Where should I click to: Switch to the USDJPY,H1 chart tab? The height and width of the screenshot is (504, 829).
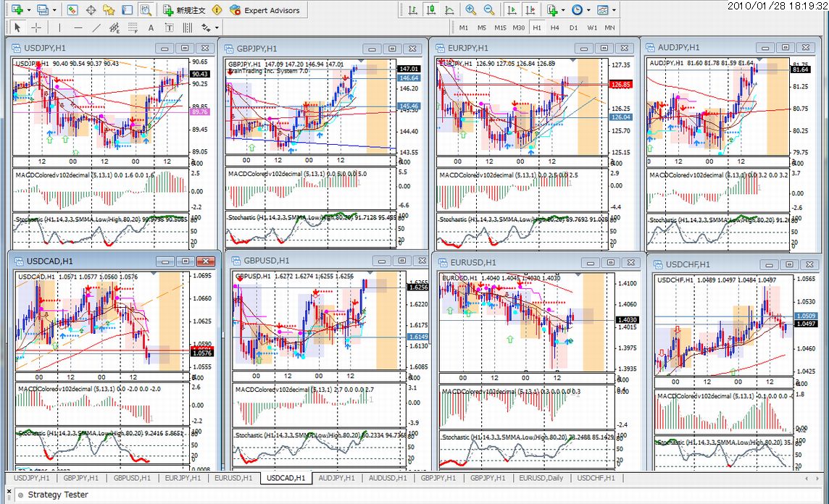pos(32,478)
